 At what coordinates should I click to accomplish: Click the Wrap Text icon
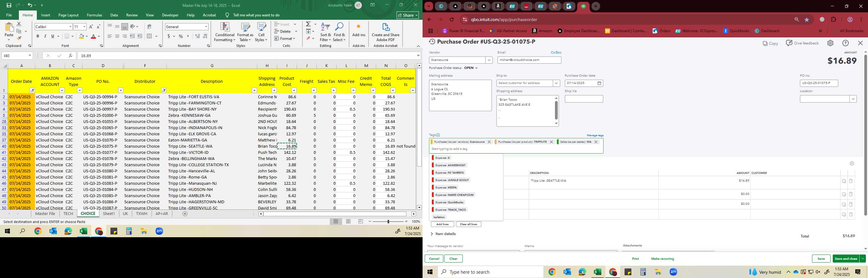coord(149,27)
